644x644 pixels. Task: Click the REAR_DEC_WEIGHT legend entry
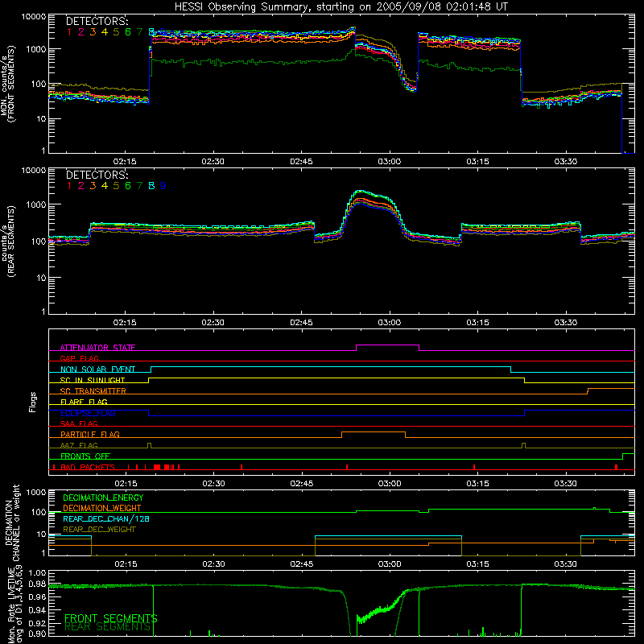pos(99,530)
